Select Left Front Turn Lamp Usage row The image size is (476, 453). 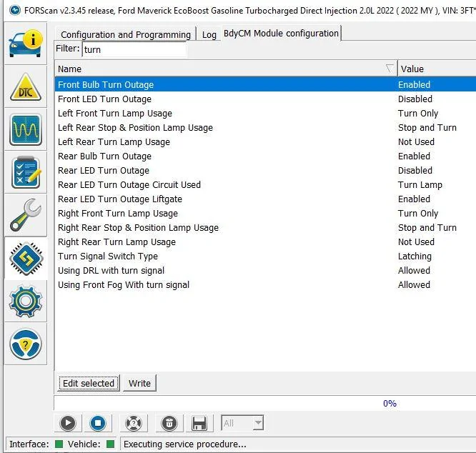(x=265, y=113)
